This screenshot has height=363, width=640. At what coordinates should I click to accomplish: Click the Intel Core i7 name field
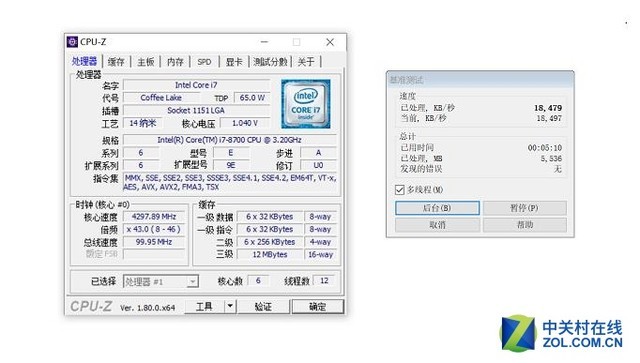coord(196,85)
